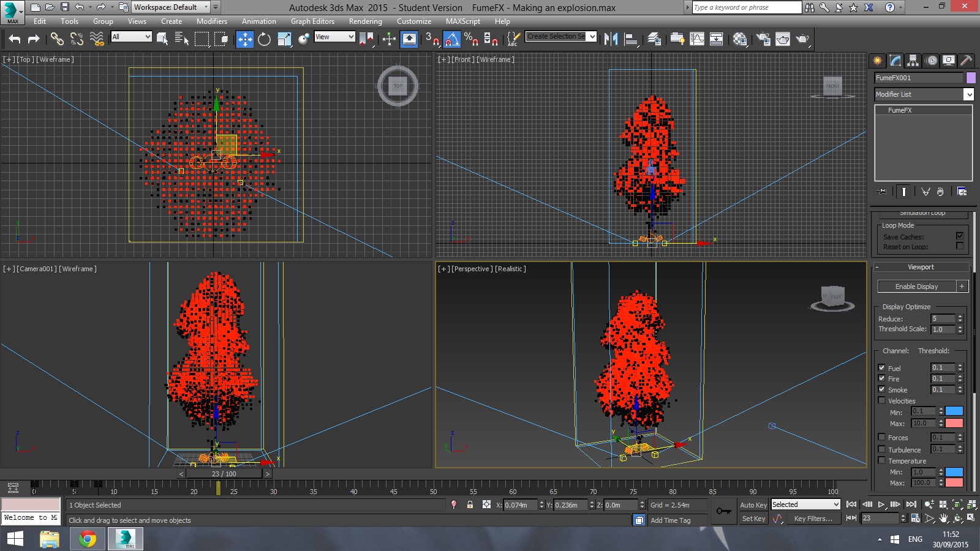Screen dimensions: 980x551
Task: Open Key Filters dialog
Action: point(813,519)
